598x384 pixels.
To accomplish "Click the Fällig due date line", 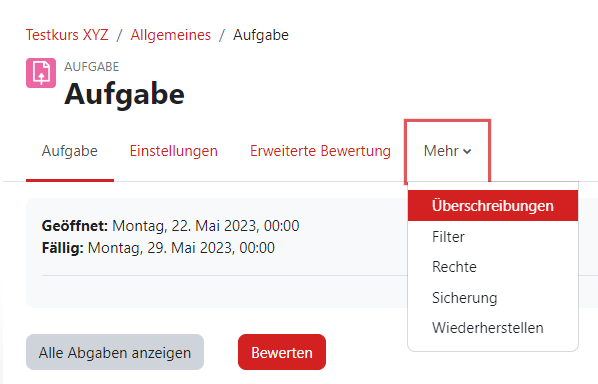I will pyautogui.click(x=158, y=248).
